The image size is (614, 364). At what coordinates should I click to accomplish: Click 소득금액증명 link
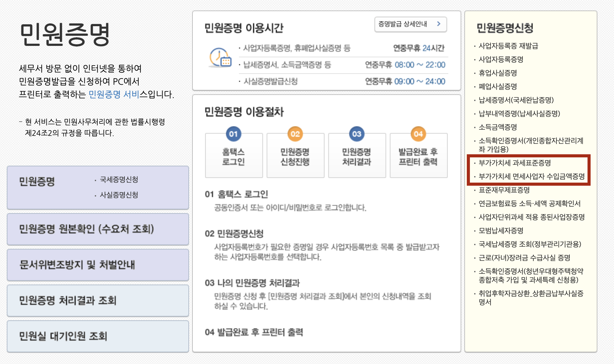click(498, 127)
